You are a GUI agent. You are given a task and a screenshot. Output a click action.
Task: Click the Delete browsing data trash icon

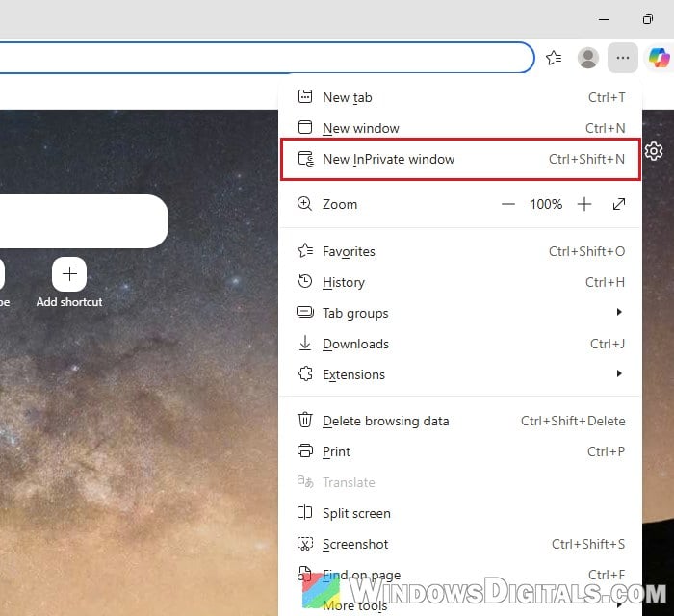[x=305, y=420]
